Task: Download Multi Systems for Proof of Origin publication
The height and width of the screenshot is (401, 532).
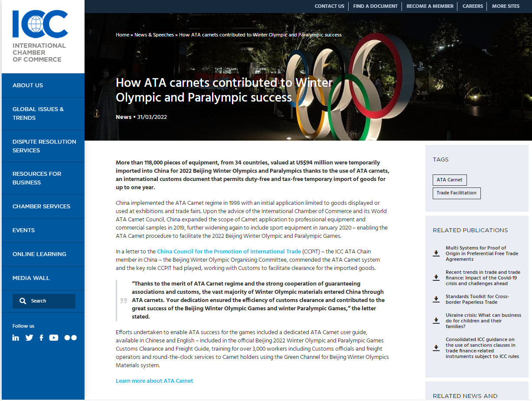Action: tap(436, 253)
